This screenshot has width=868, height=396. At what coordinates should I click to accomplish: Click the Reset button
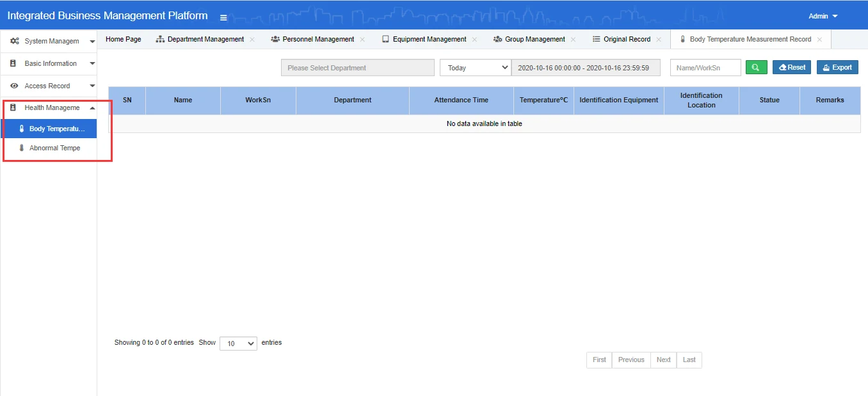pyautogui.click(x=792, y=67)
